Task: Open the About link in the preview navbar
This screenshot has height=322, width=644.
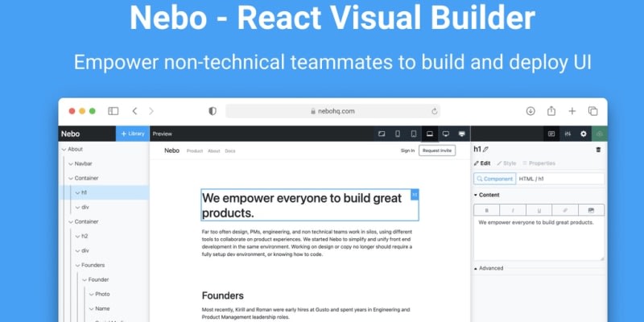Action: 214,151
